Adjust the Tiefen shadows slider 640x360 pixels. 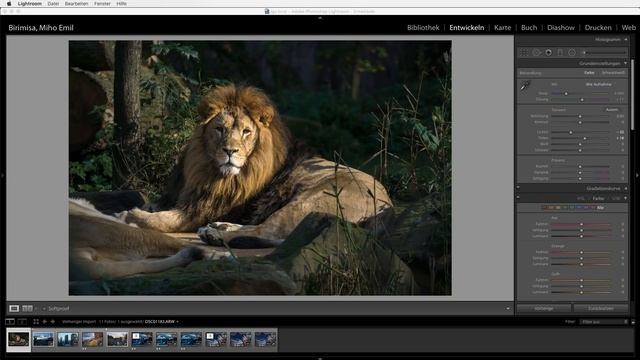[x=580, y=138]
